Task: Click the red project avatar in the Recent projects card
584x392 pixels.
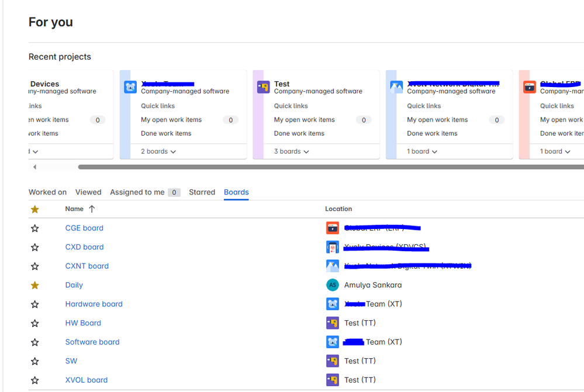Action: (529, 87)
